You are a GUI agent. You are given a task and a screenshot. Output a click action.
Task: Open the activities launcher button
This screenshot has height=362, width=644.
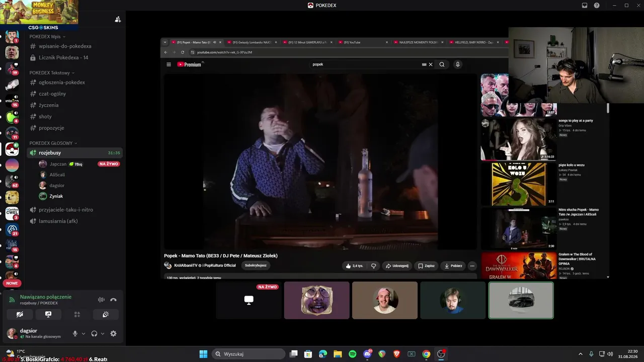point(77,314)
